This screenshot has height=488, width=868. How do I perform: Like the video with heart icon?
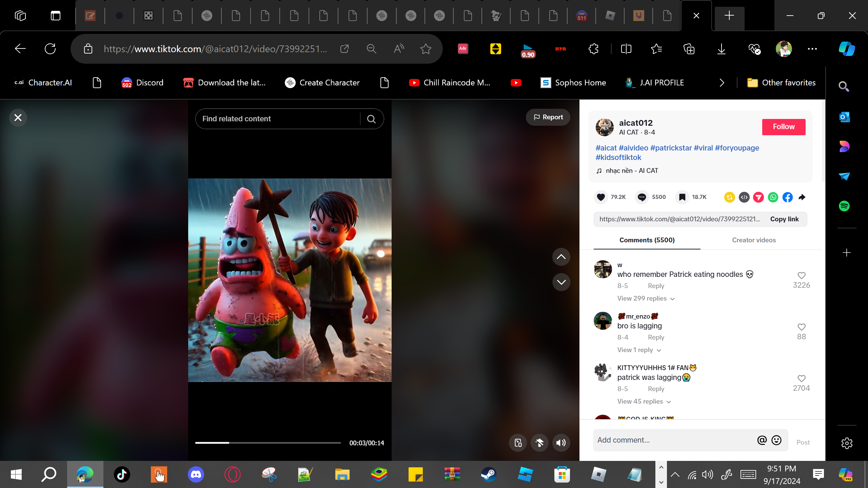coord(601,197)
